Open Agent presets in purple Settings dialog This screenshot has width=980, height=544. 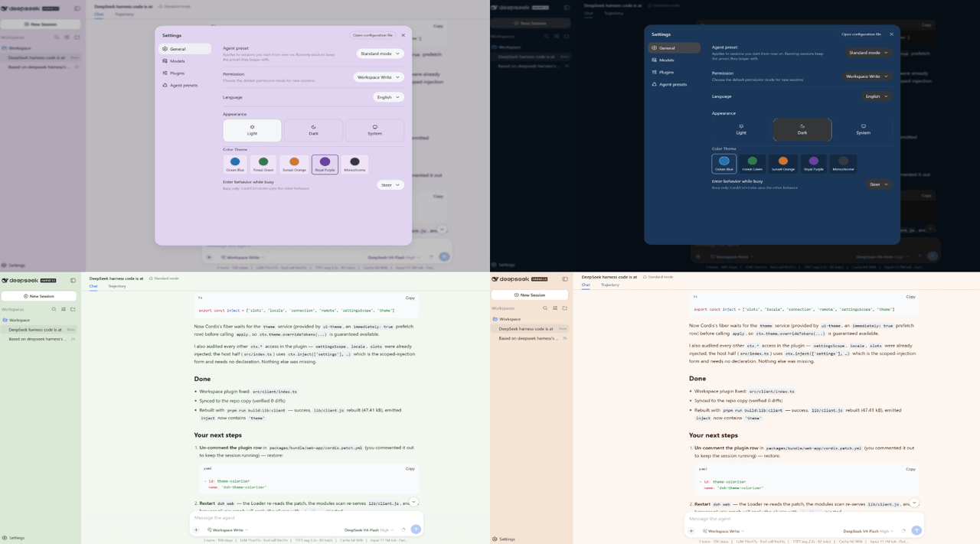point(185,85)
